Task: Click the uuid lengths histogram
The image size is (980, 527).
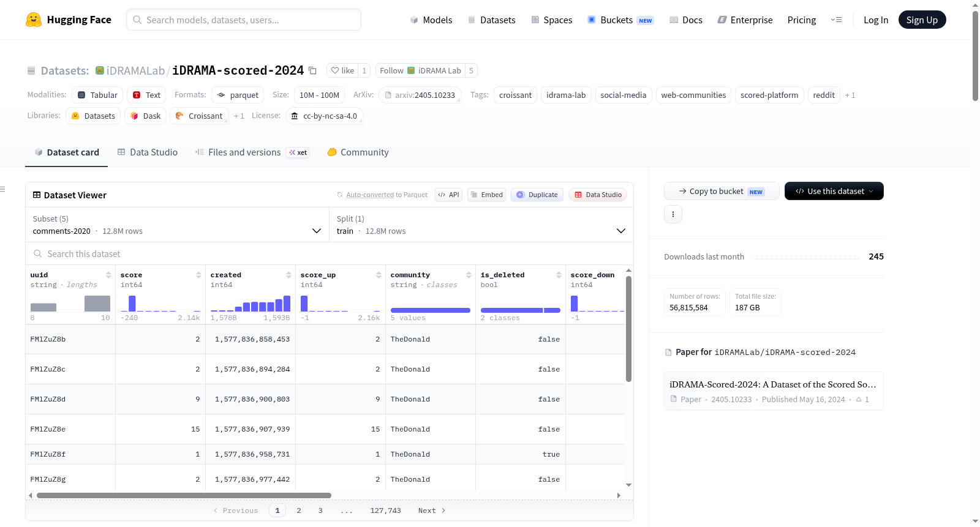Action: 70,304
